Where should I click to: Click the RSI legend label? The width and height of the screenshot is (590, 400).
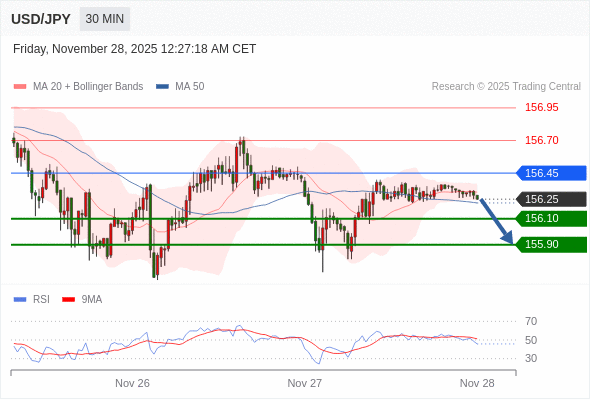(x=41, y=300)
